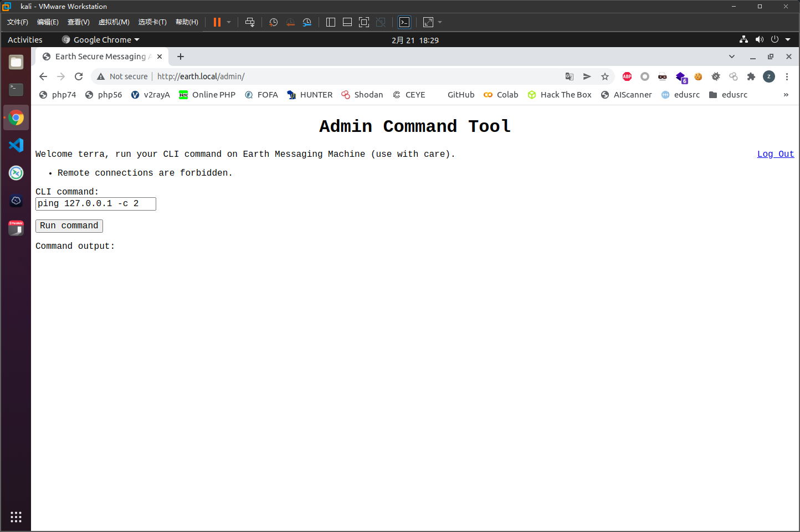The width and height of the screenshot is (800, 532).
Task: Open the Hack The Box bookmark
Action: tap(560, 95)
